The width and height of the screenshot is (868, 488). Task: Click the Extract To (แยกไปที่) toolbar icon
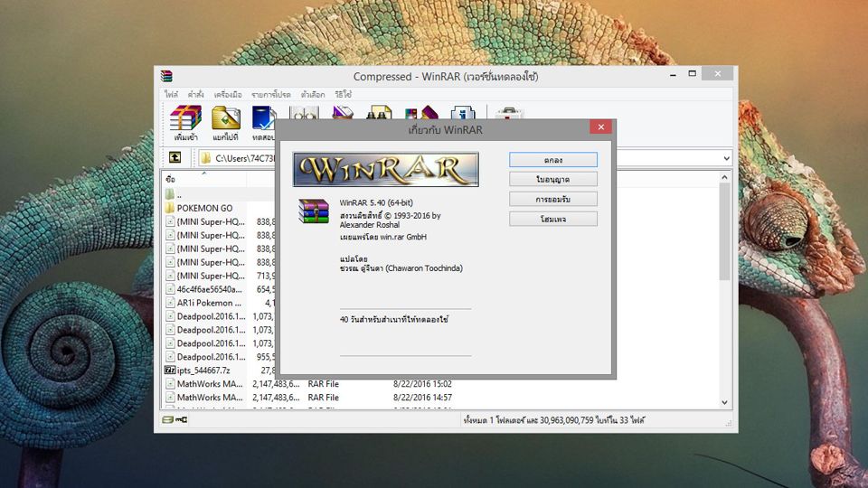(x=225, y=123)
